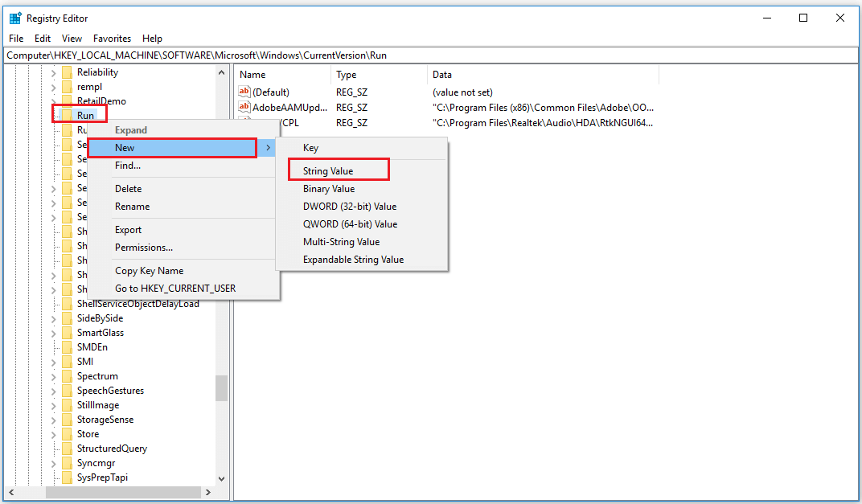This screenshot has width=862, height=504.
Task: Select the Realtek RtkNGUI64 data cell
Action: point(543,122)
